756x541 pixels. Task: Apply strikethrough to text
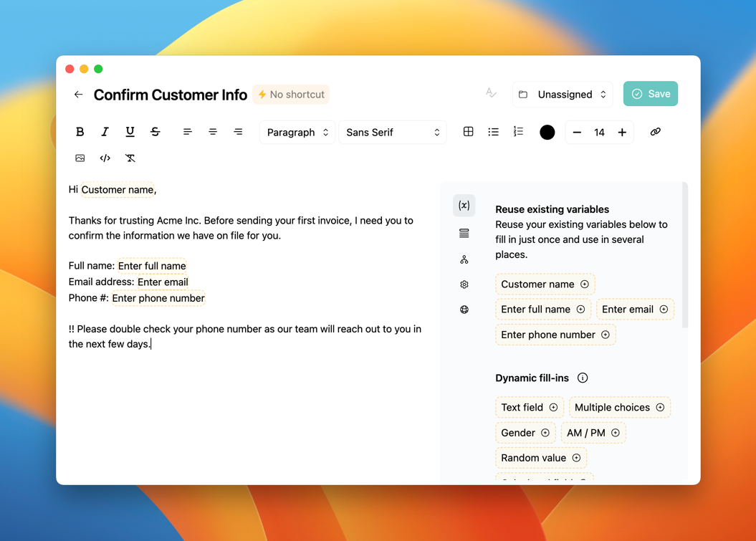click(155, 132)
